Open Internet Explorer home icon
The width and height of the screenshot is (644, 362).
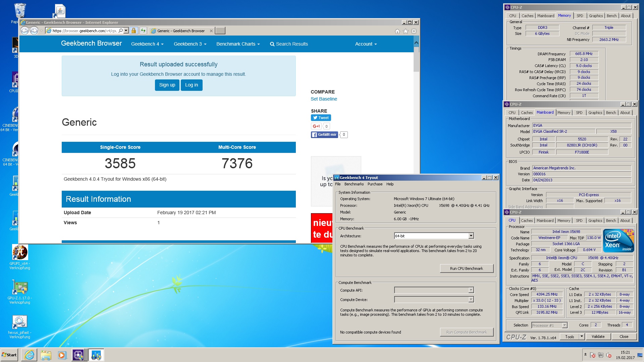(397, 31)
